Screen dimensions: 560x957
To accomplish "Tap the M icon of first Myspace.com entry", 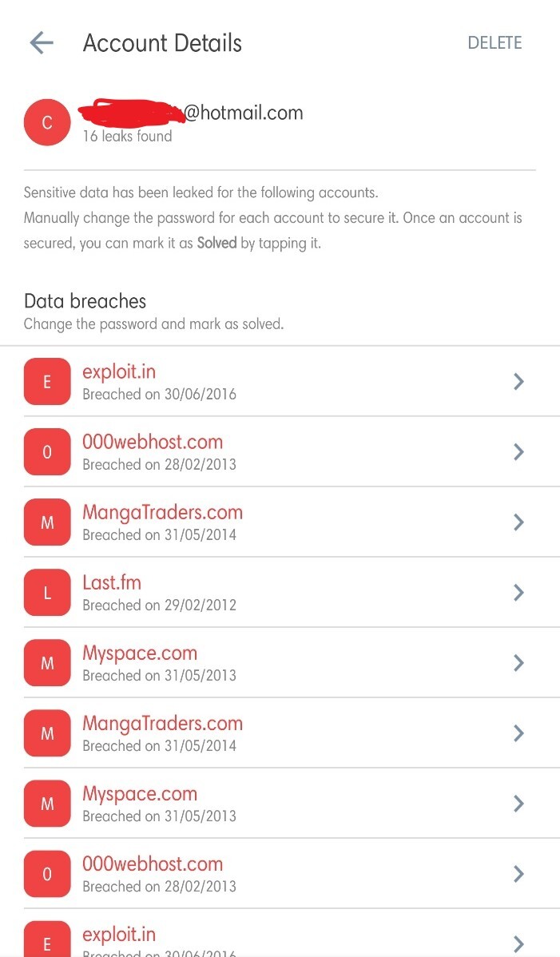I will [47, 663].
